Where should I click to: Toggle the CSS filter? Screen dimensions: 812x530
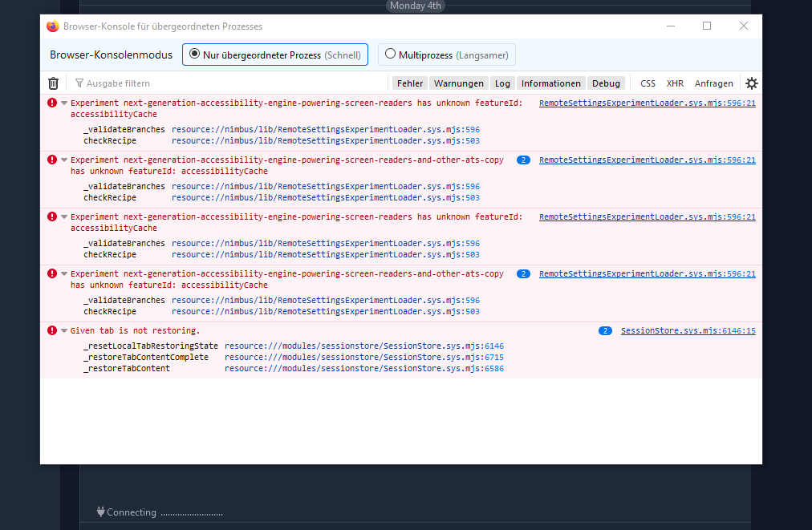(x=648, y=83)
